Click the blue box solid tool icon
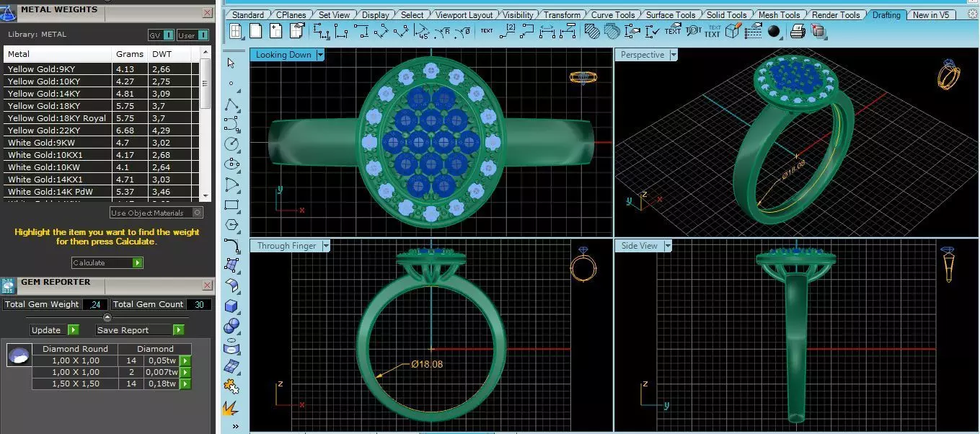Screen dimensions: 980x434 [x=231, y=306]
